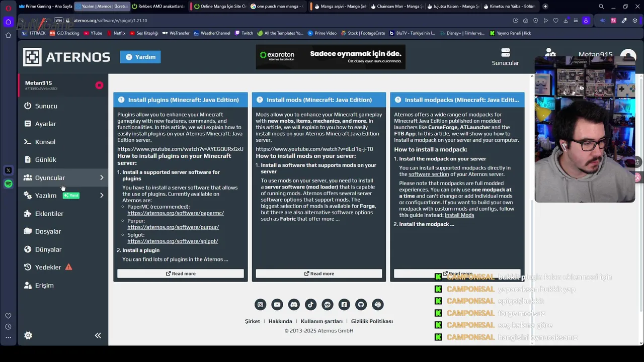
Task: Open Aternos Reddit icon
Action: coord(328,304)
